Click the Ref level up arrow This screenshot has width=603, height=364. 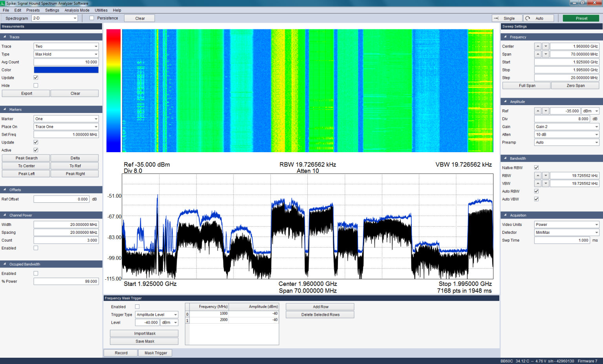tap(538, 111)
